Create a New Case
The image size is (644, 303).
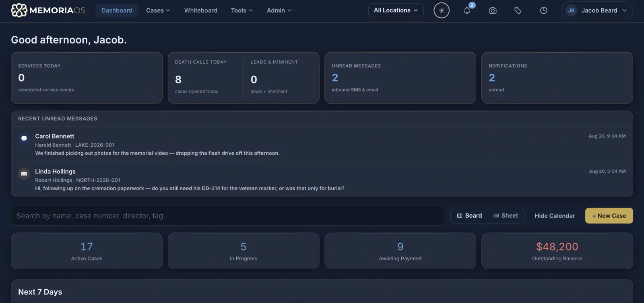(x=609, y=216)
